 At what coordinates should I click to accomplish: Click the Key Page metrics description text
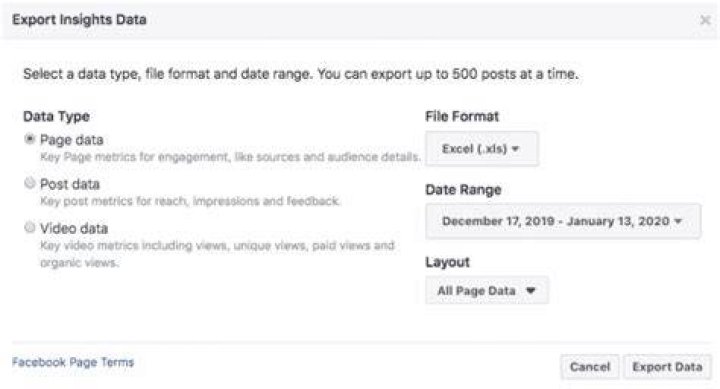click(x=230, y=157)
